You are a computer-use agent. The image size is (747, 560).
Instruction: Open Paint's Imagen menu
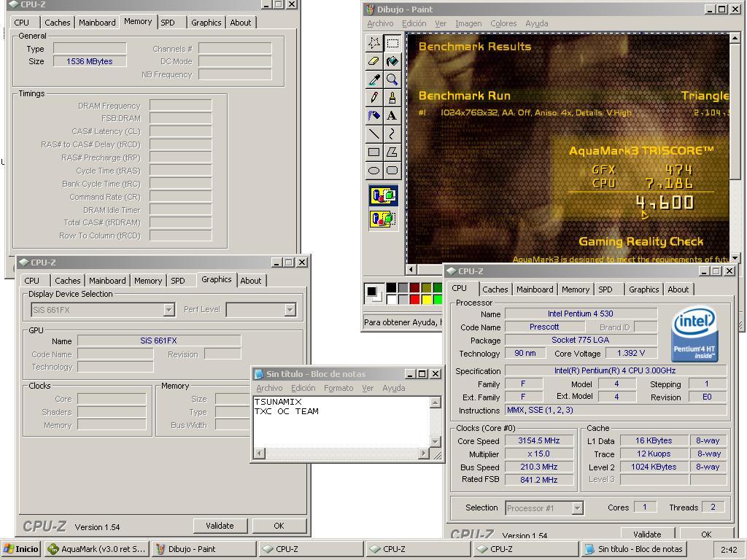point(468,23)
